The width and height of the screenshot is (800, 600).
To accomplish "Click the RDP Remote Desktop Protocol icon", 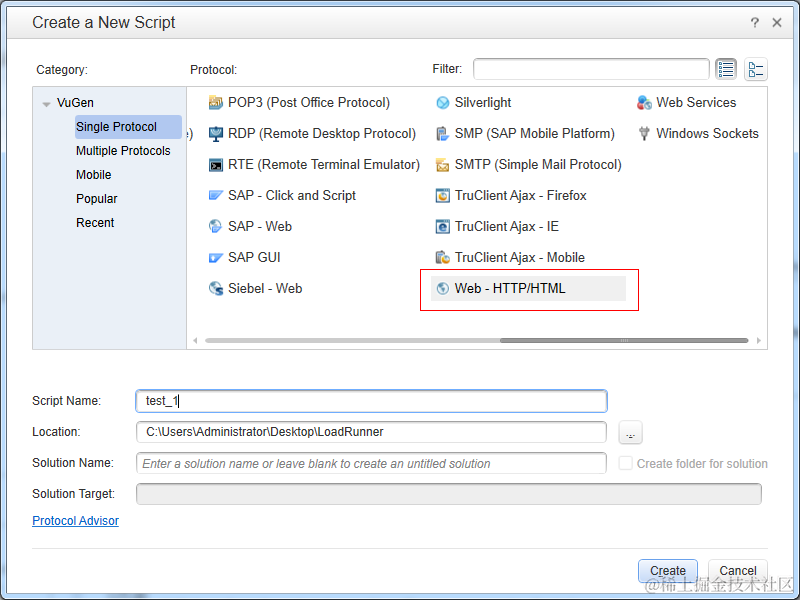I will click(216, 134).
